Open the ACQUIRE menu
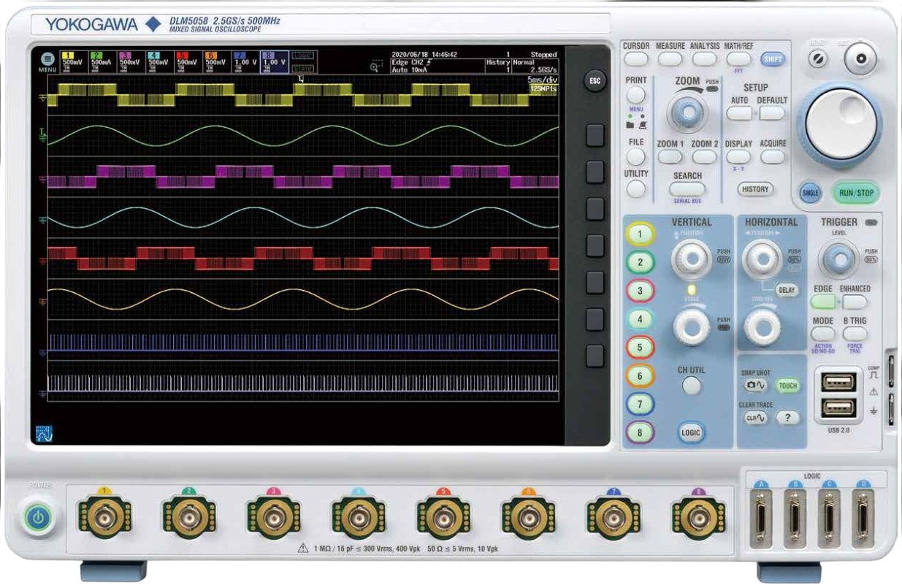The height and width of the screenshot is (588, 902). coord(772,156)
